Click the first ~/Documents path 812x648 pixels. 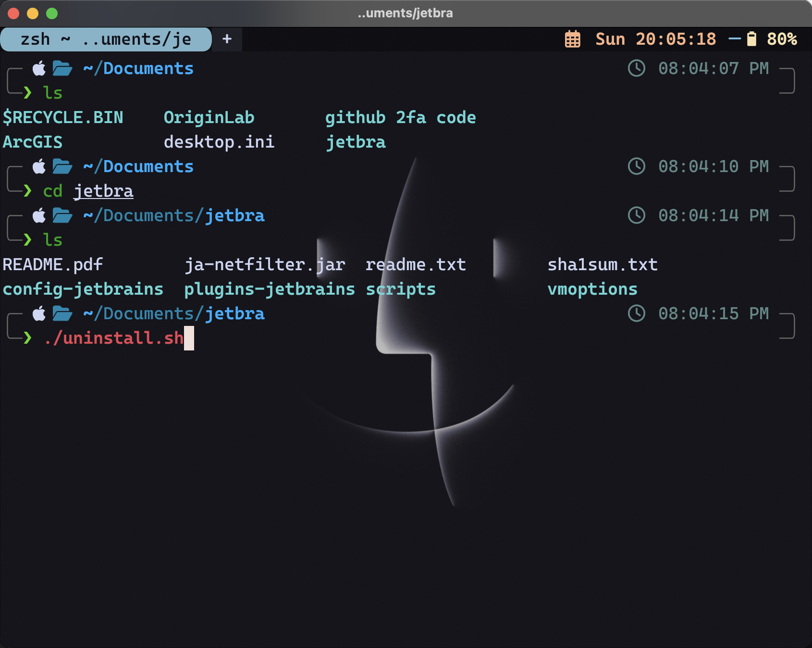click(x=138, y=68)
